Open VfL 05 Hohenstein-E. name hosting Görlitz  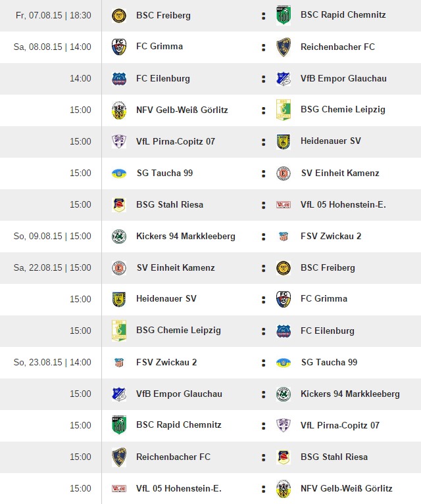tap(179, 488)
